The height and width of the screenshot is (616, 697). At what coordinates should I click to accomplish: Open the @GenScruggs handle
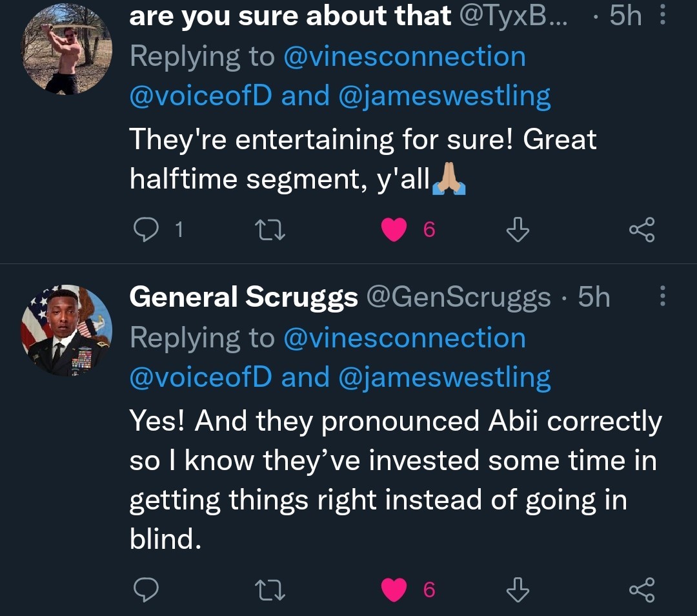pos(459,297)
